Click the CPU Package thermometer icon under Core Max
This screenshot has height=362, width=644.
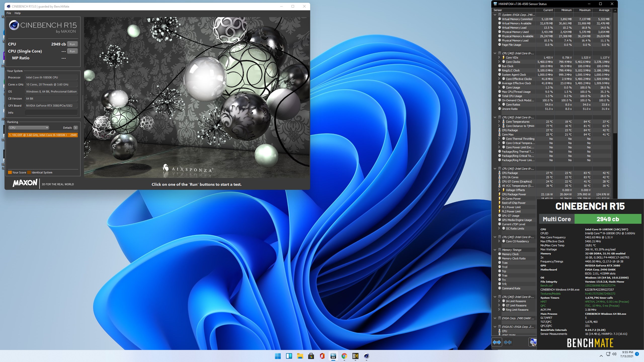click(x=500, y=130)
